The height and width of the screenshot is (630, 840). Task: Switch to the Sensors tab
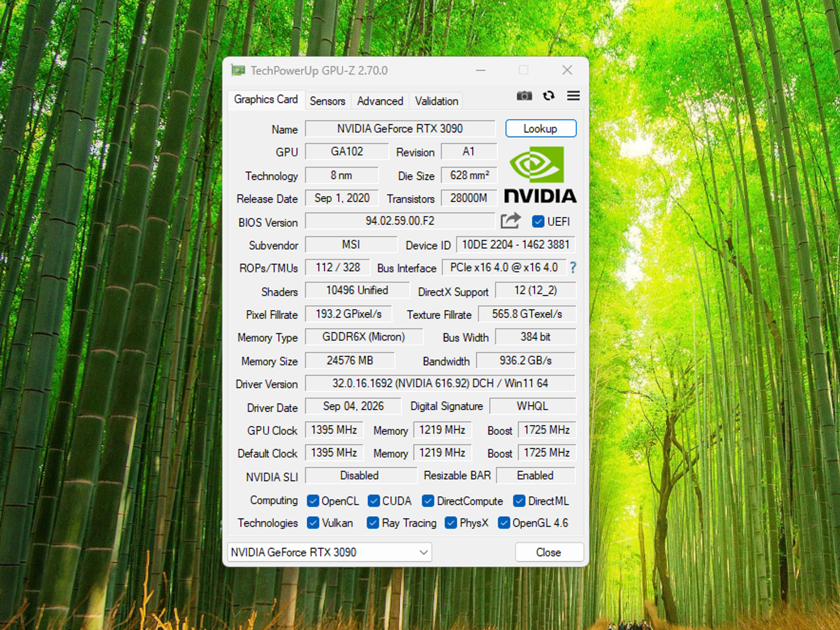click(x=327, y=101)
